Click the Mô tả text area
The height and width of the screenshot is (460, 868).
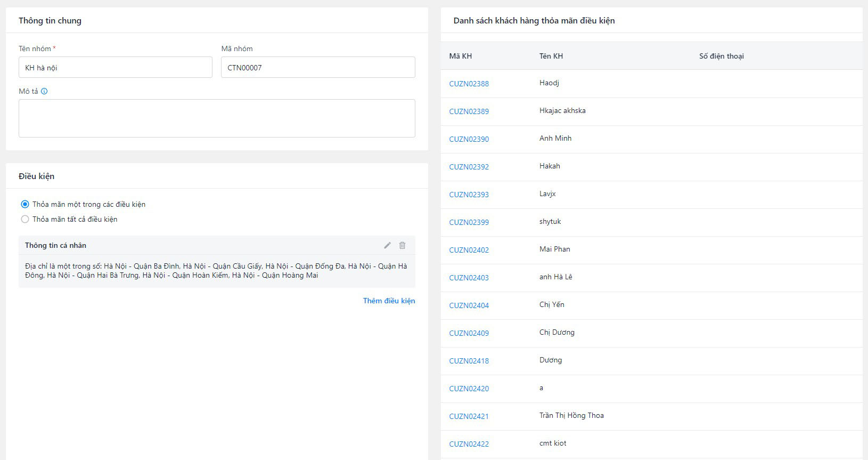click(217, 118)
